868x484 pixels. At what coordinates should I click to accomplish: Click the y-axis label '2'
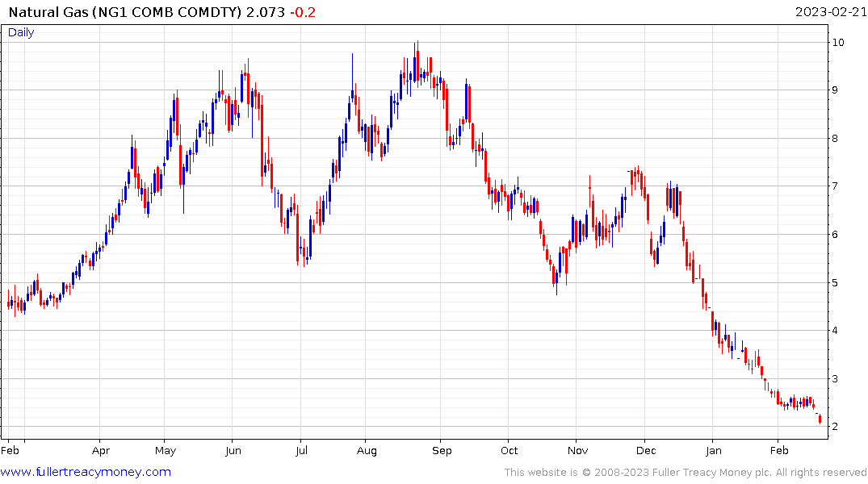click(x=835, y=427)
